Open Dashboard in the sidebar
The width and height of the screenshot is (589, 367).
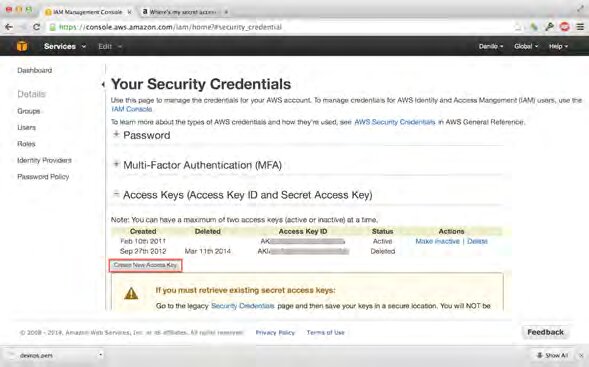pos(35,70)
